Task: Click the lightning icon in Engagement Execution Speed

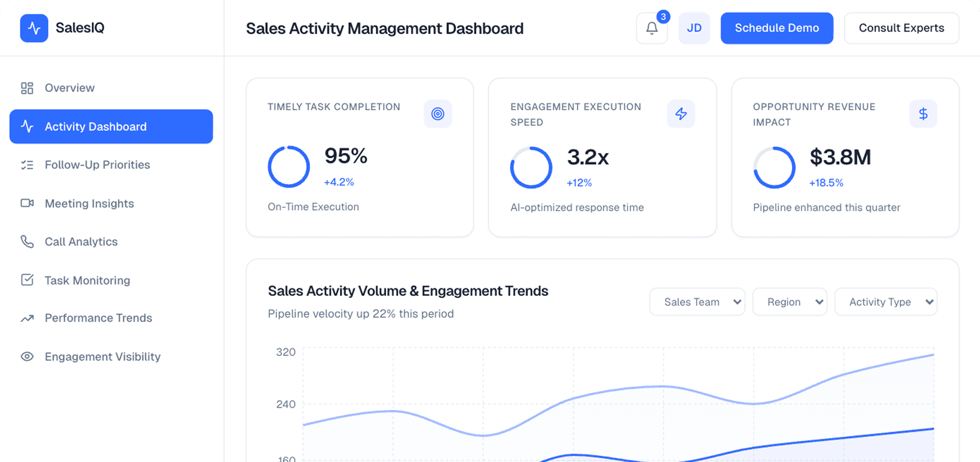Action: pyautogui.click(x=681, y=113)
